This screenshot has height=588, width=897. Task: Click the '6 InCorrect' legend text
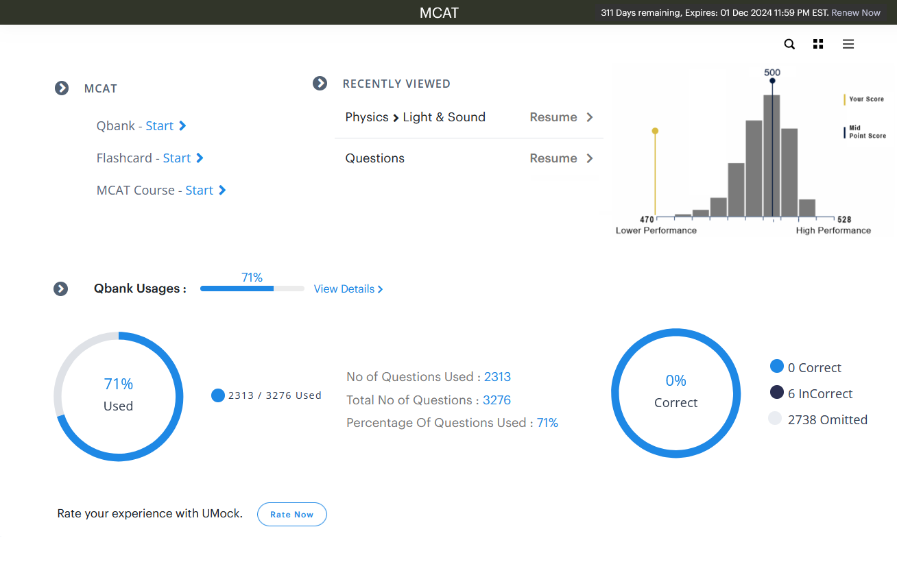pos(820,393)
